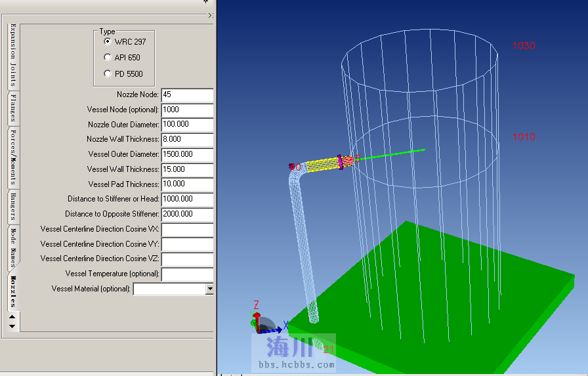Click the Vessel Outer Diameter field
The image size is (588, 376).
pyautogui.click(x=187, y=154)
